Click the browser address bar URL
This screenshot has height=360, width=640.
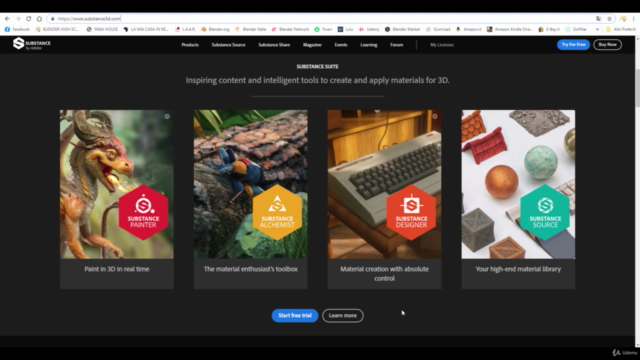click(89, 19)
